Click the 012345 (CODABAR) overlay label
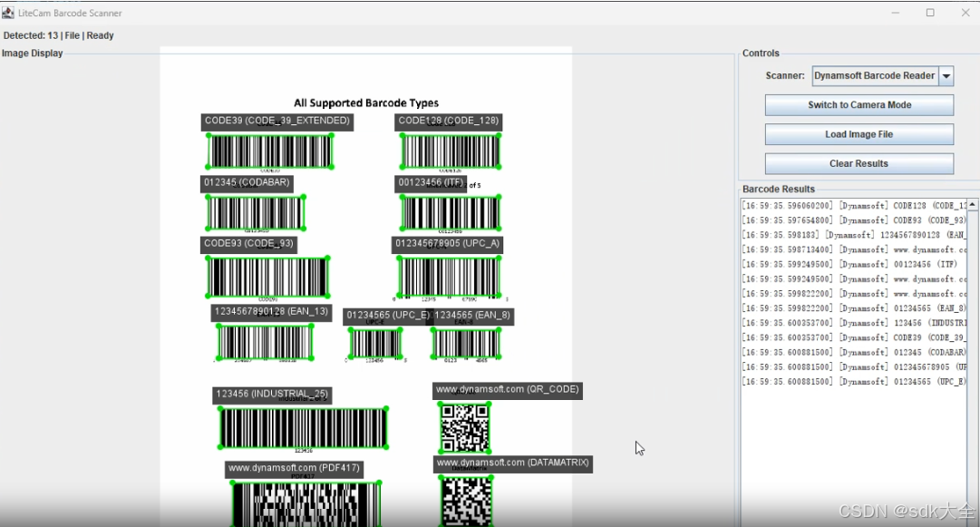Screen dimensions: 980x527 pyautogui.click(x=247, y=183)
